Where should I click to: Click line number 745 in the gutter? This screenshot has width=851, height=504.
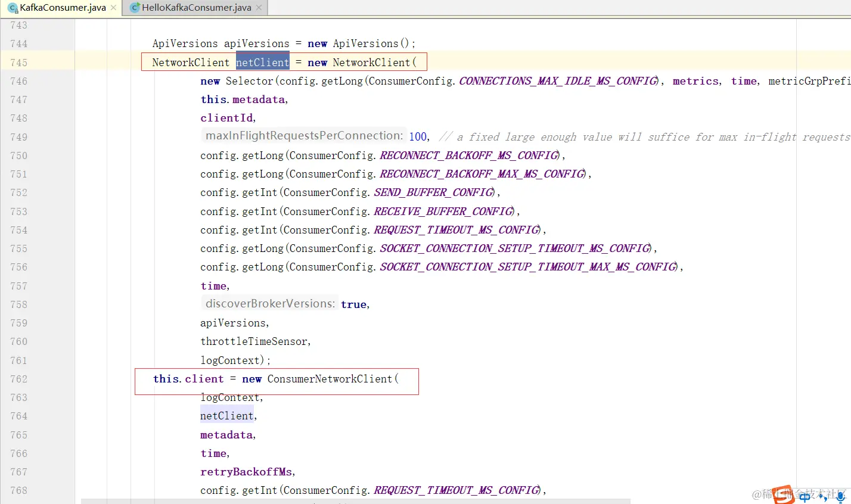(x=18, y=63)
